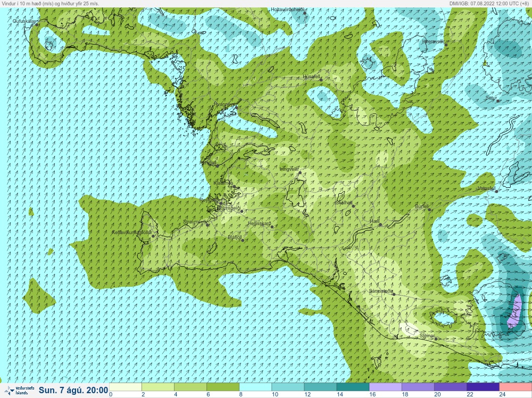
Task: Select the Setur station label
Action: [x=491, y=98]
